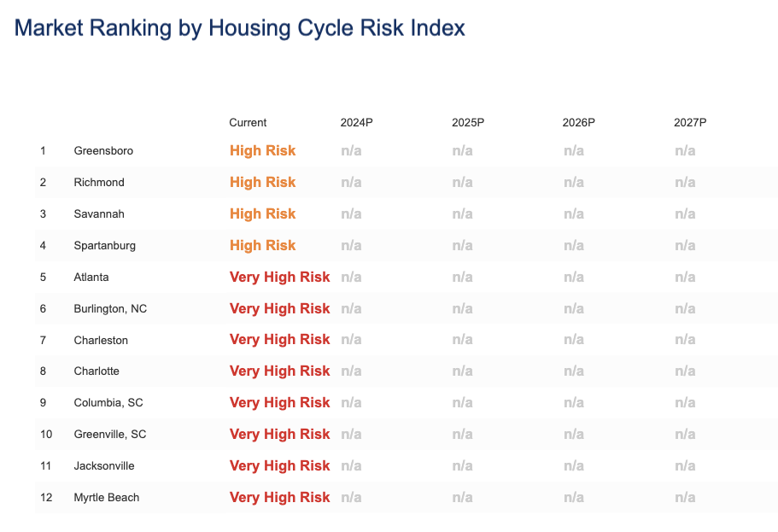
Task: Click the Greensboro market name
Action: [x=103, y=151]
